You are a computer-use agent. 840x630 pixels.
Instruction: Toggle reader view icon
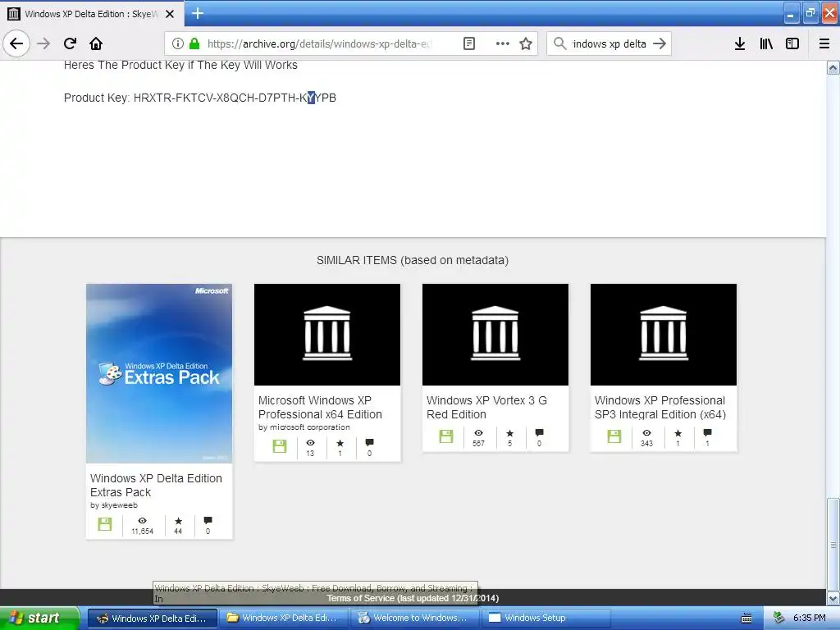tap(468, 43)
